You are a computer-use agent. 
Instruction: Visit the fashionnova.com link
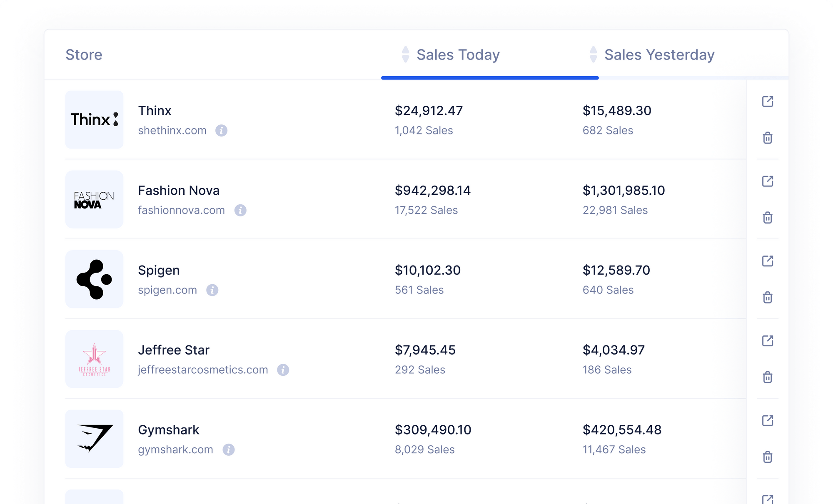pyautogui.click(x=181, y=210)
